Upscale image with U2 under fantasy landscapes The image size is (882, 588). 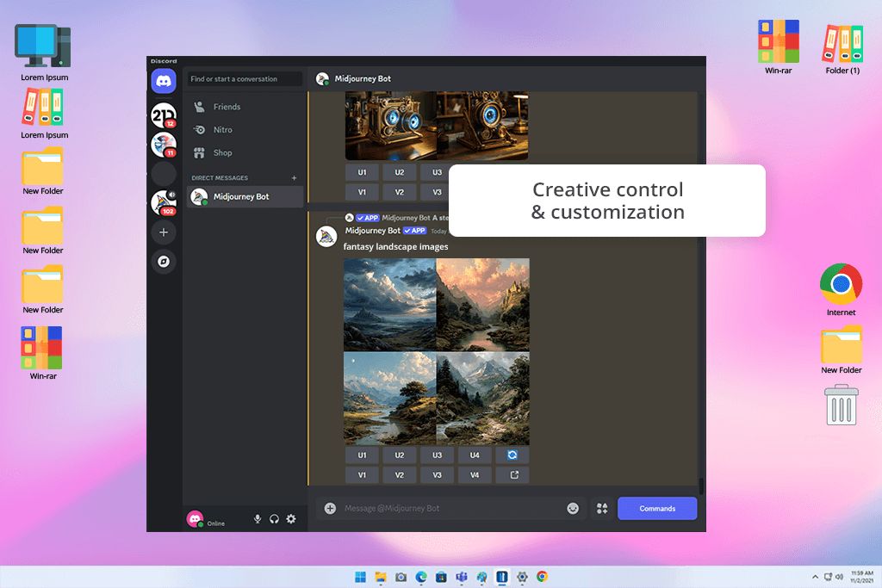point(400,455)
